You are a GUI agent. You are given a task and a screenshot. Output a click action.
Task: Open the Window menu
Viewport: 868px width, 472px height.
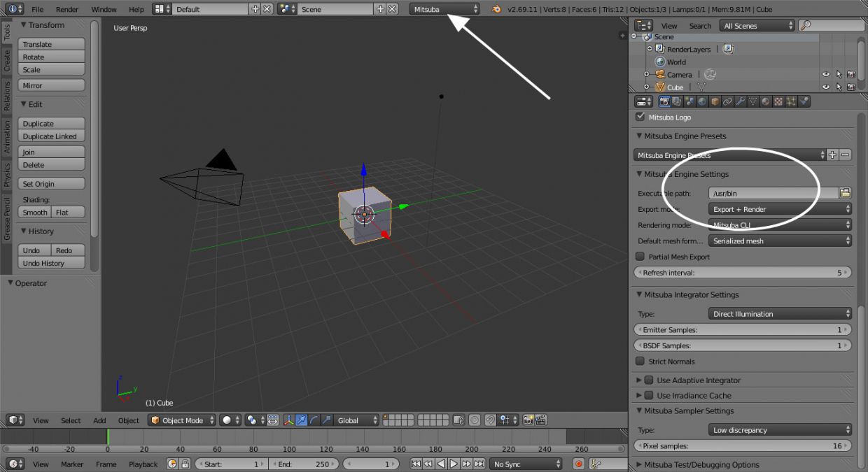[x=104, y=9]
